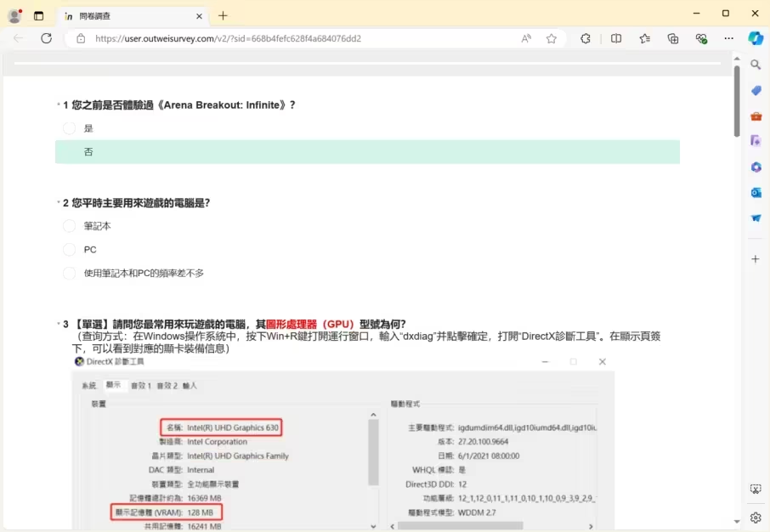Open the Collections icon

(673, 38)
